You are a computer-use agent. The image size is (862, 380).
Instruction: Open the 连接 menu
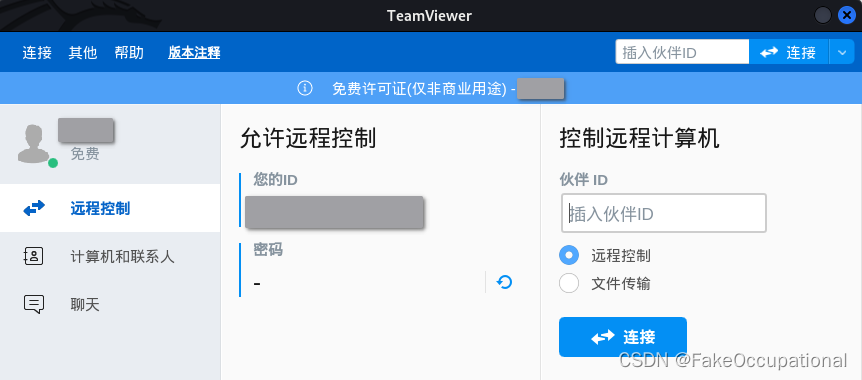pyautogui.click(x=37, y=53)
